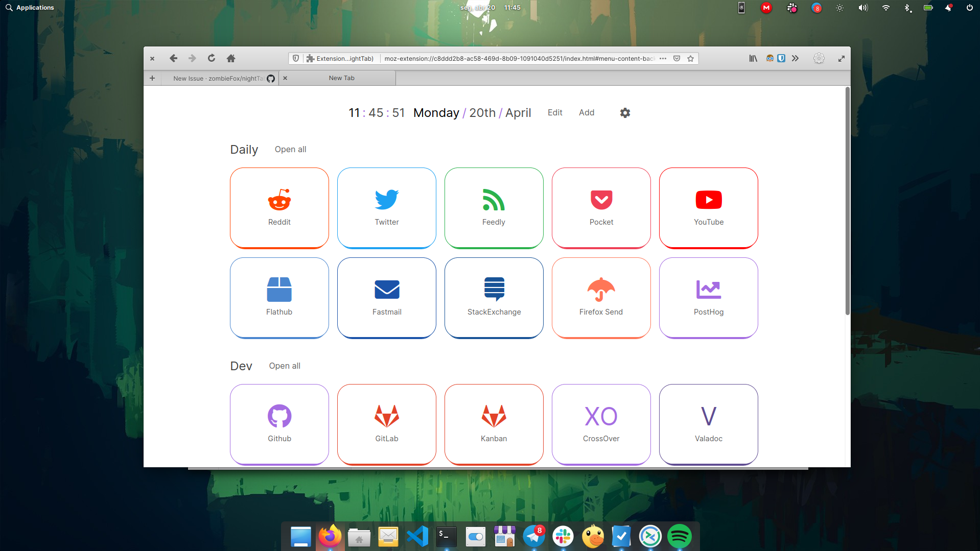Switch to the New Tab tab
Image resolution: width=980 pixels, height=551 pixels.
[342, 78]
